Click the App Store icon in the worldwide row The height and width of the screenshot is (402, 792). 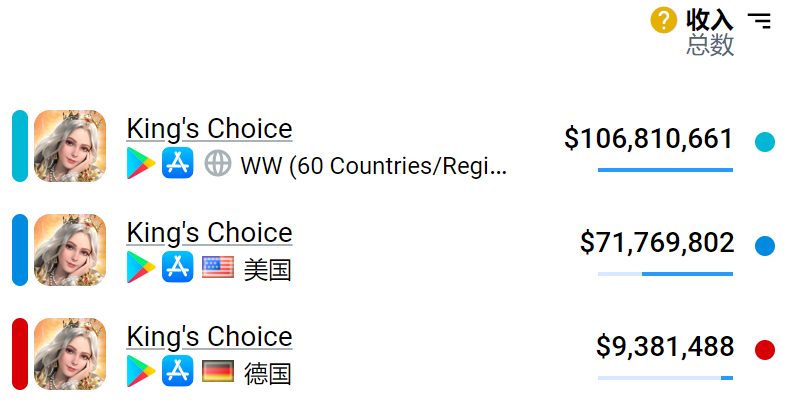pyautogui.click(x=177, y=163)
